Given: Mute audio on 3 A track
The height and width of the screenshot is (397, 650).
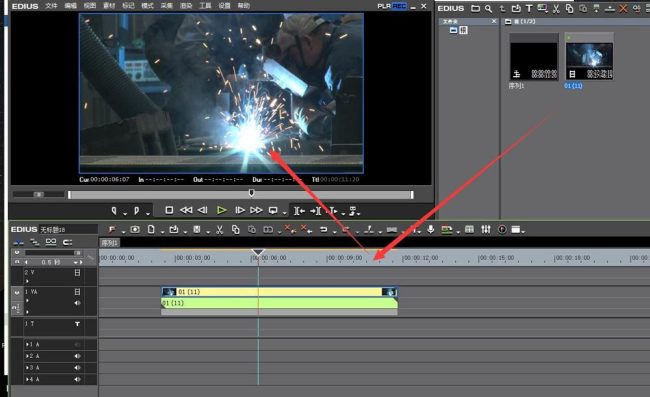Looking at the screenshot, I should tap(77, 368).
